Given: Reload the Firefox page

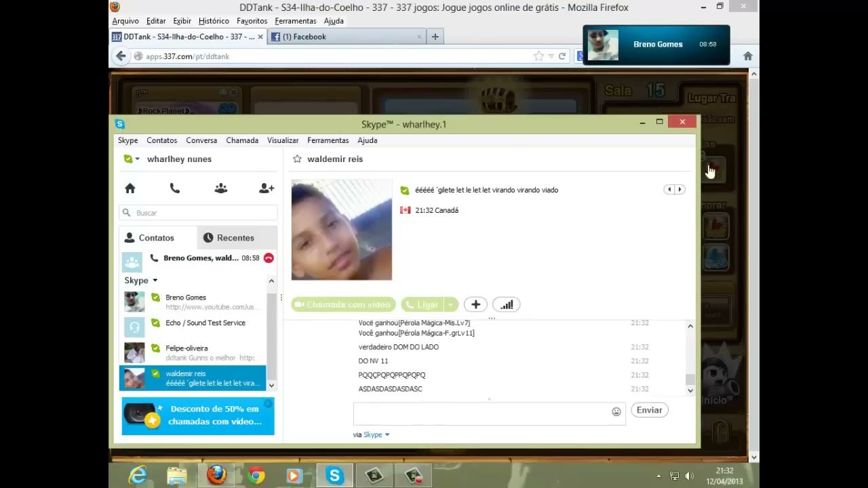Looking at the screenshot, I should pyautogui.click(x=561, y=56).
